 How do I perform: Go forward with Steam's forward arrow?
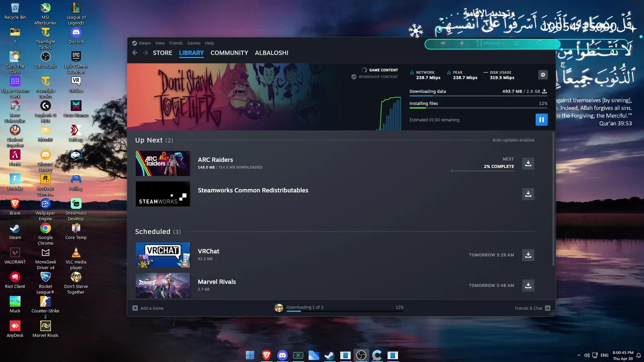click(x=145, y=53)
